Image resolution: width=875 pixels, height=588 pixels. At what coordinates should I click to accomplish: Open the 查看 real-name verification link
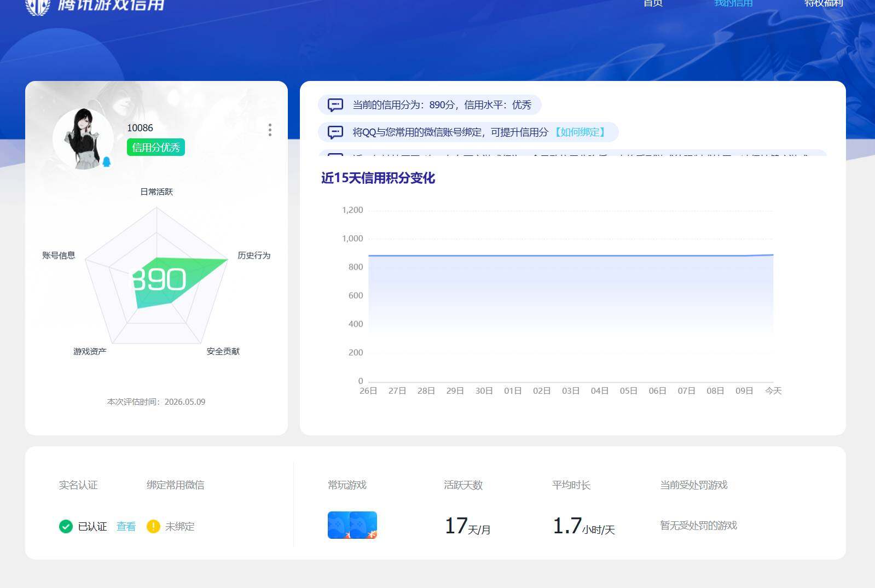pos(126,526)
